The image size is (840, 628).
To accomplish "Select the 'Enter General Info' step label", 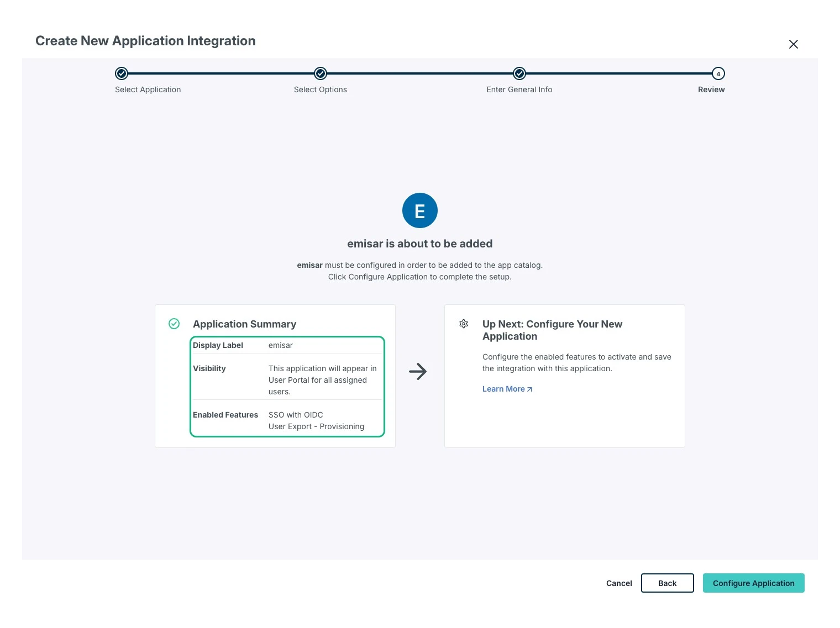I will 519,89.
